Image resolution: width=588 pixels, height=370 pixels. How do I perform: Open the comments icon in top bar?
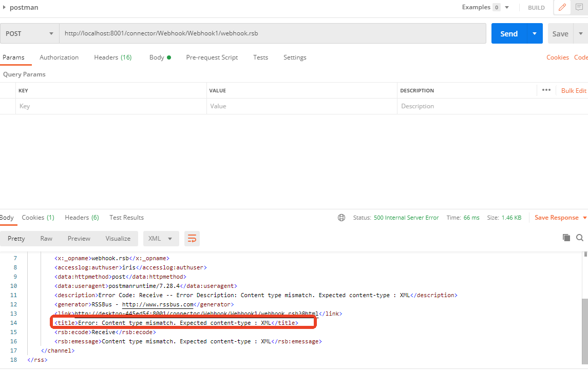(579, 8)
